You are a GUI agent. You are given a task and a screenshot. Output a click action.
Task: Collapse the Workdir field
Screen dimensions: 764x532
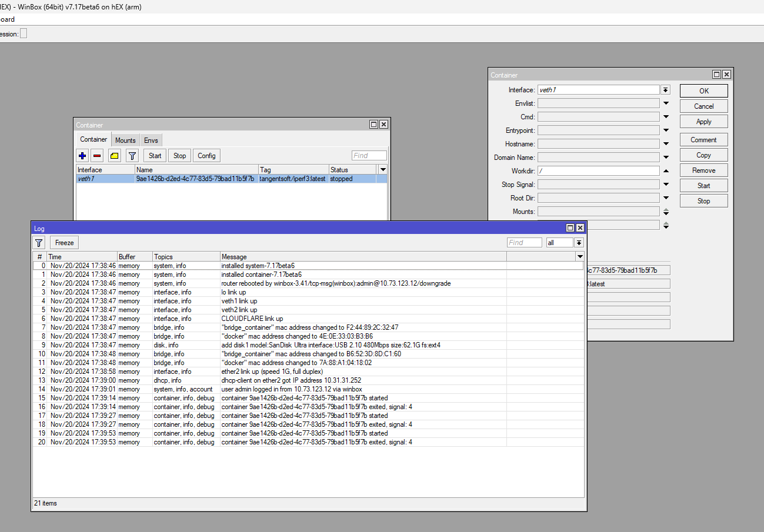666,171
